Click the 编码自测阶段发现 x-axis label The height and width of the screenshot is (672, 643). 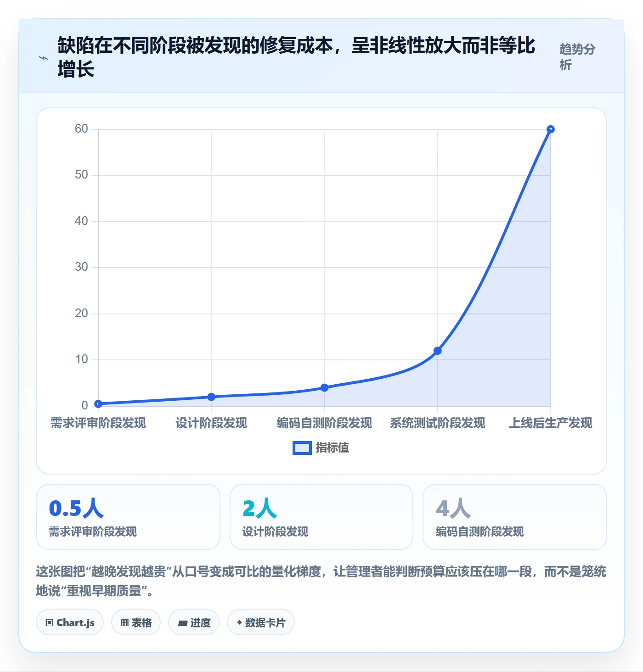pos(325,423)
